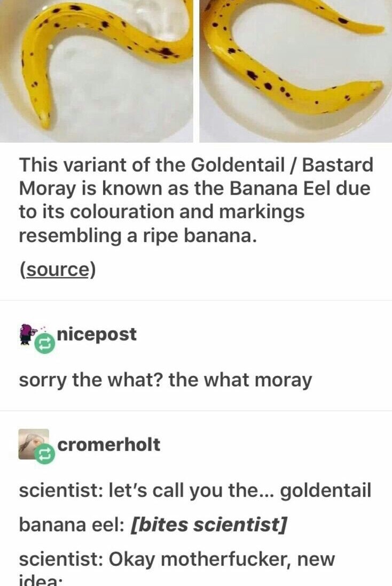Follow the (source) link
The image size is (392, 586).
58,269
